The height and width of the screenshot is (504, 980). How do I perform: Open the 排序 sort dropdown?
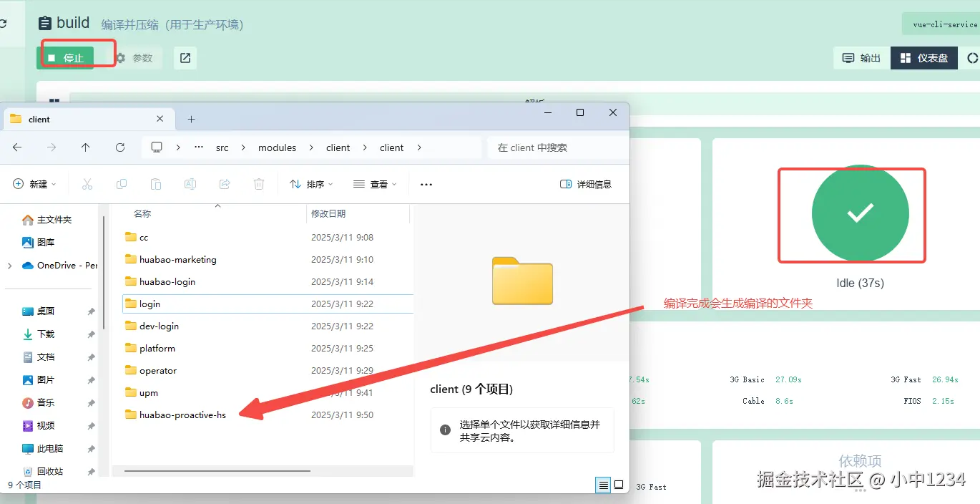[x=312, y=184]
